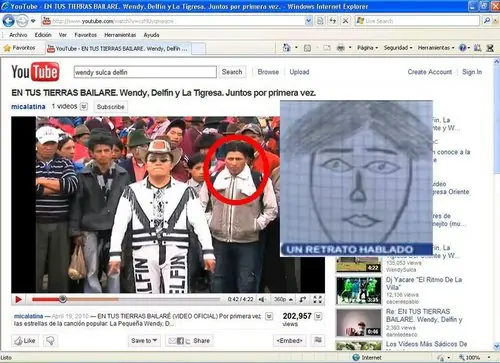Click the expand player size icon
Image resolution: width=500 pixels, height=363 pixels.
303,300
